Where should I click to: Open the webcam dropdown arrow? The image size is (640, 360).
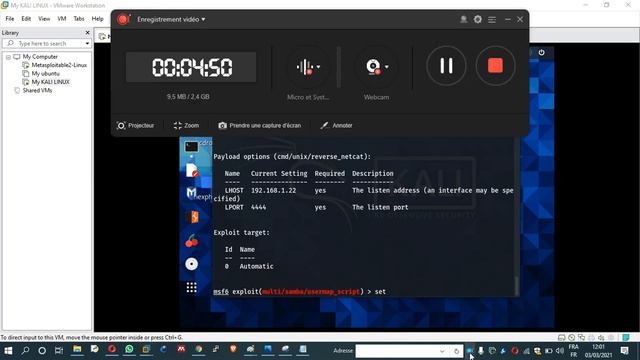pos(387,67)
